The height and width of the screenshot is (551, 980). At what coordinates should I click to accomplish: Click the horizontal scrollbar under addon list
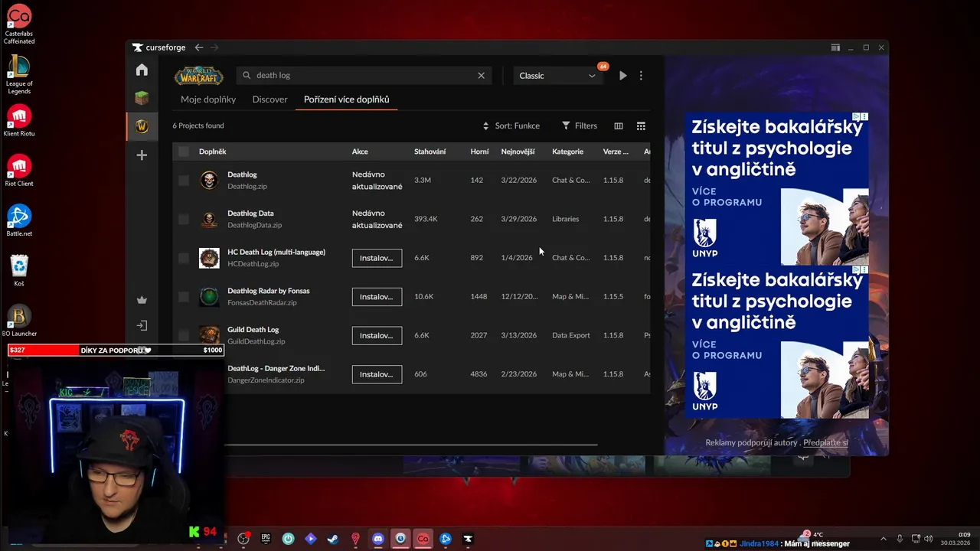pyautogui.click(x=410, y=445)
